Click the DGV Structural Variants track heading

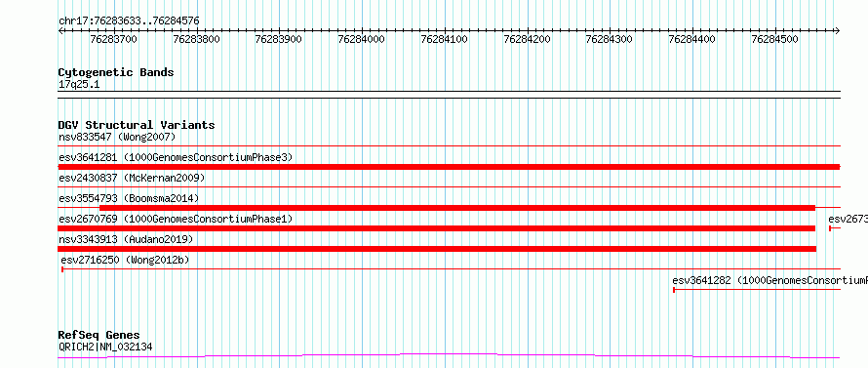coord(137,125)
